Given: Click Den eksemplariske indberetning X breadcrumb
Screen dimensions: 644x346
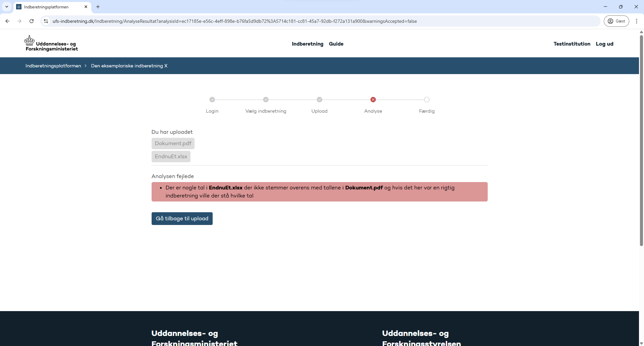Looking at the screenshot, I should pos(129,66).
